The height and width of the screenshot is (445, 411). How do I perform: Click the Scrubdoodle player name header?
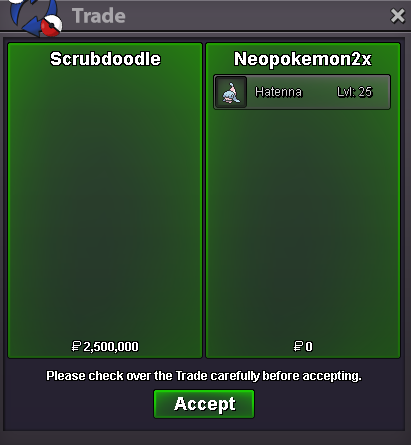pyautogui.click(x=105, y=59)
